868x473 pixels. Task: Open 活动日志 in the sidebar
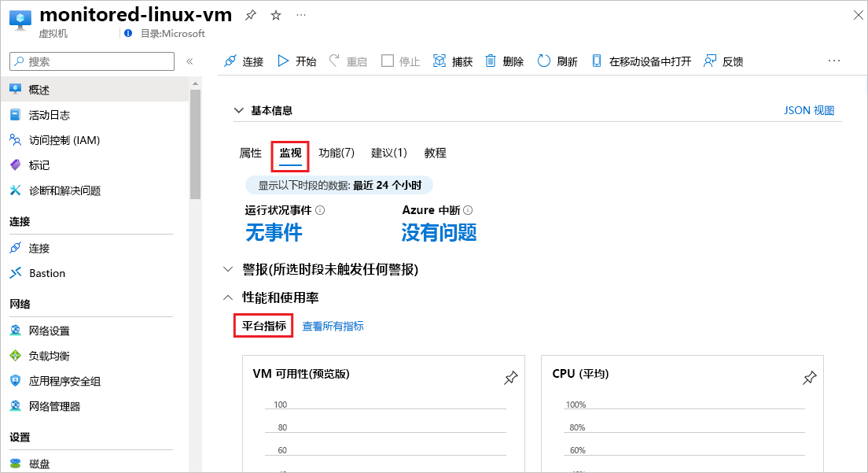pyautogui.click(x=94, y=115)
